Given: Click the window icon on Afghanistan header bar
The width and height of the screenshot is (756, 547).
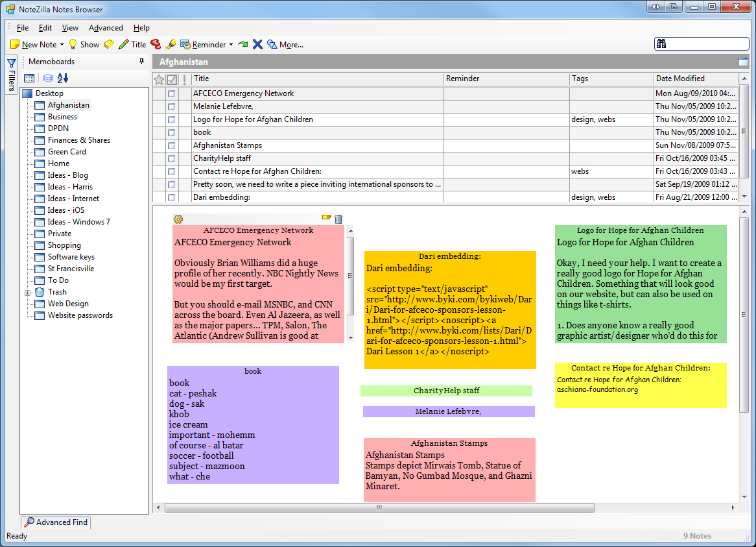Looking at the screenshot, I should 743,62.
